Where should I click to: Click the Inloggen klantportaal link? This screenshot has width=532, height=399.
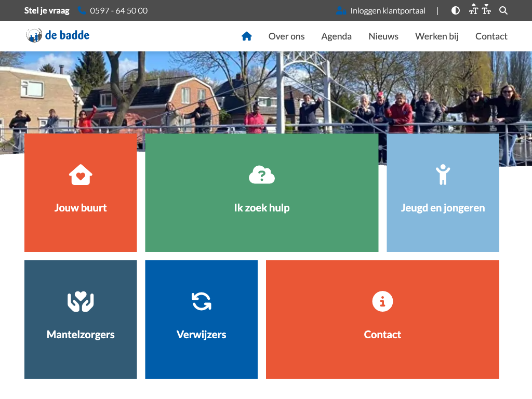388,10
